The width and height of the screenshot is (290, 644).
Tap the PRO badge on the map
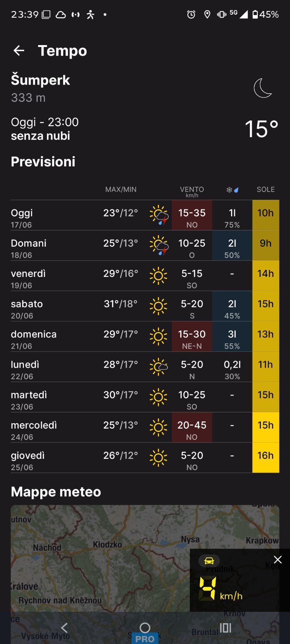[145, 639]
